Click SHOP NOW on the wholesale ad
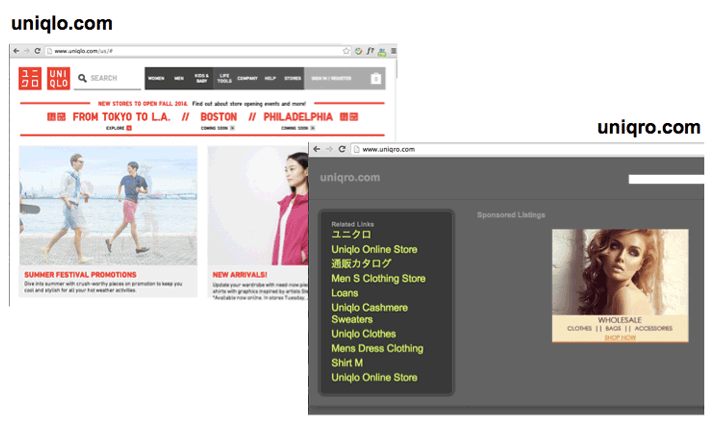 (620, 338)
